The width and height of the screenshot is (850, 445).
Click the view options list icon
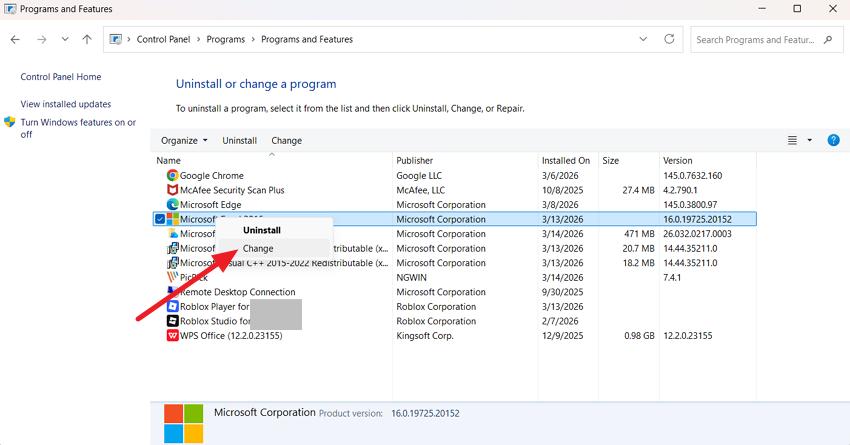point(792,140)
